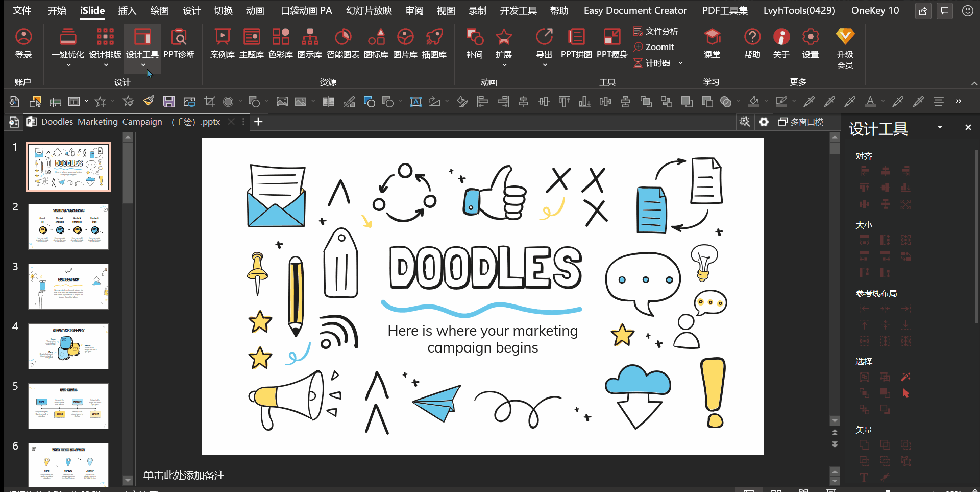Open the 智能图表 smart chart library
This screenshot has width=980, height=492.
[x=342, y=43]
